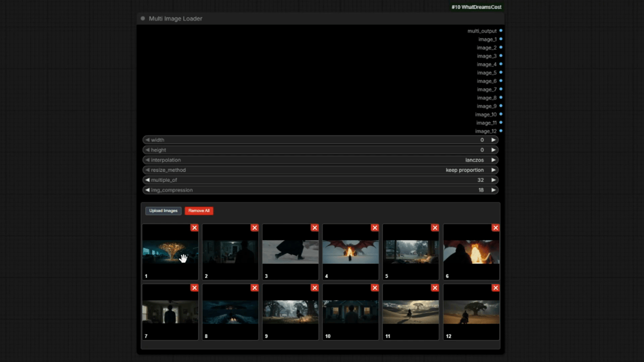Click the multiple_of value 32
The image size is (644, 362).
pyautogui.click(x=480, y=180)
